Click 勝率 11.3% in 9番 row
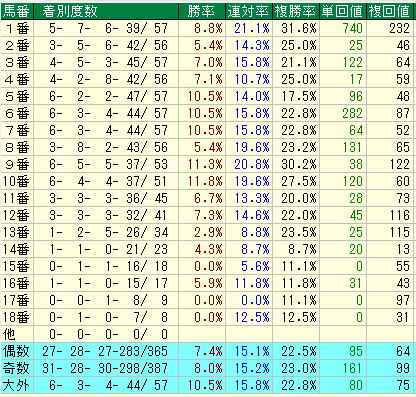The height and width of the screenshot is (397, 416). coord(205,165)
